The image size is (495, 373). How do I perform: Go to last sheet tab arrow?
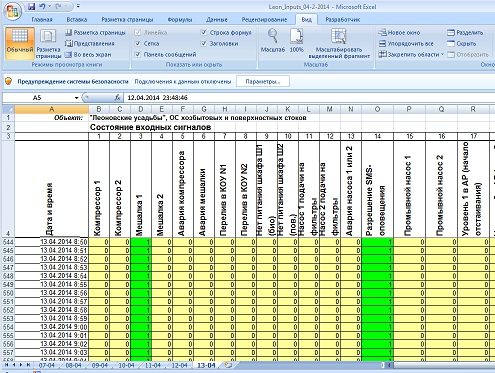[x=28, y=365]
